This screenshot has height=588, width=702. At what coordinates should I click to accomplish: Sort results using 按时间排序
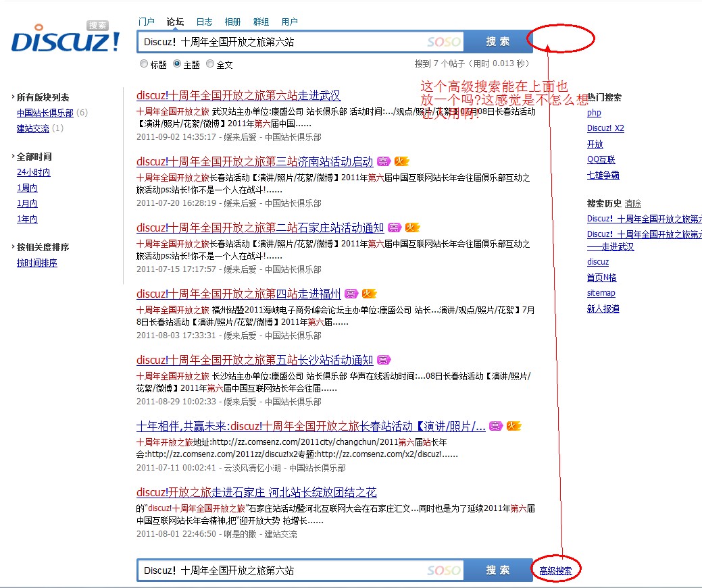pyautogui.click(x=37, y=263)
